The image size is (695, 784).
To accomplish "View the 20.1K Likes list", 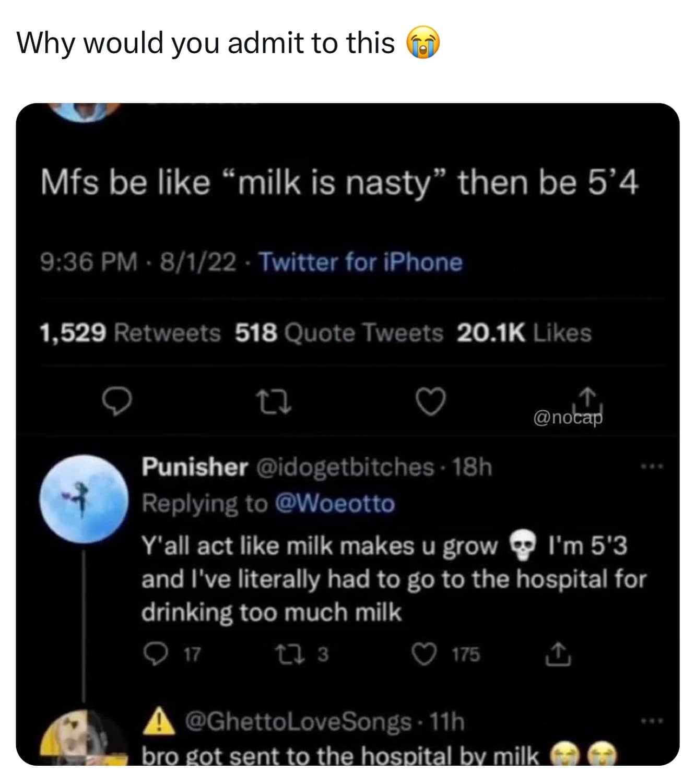I will click(524, 333).
